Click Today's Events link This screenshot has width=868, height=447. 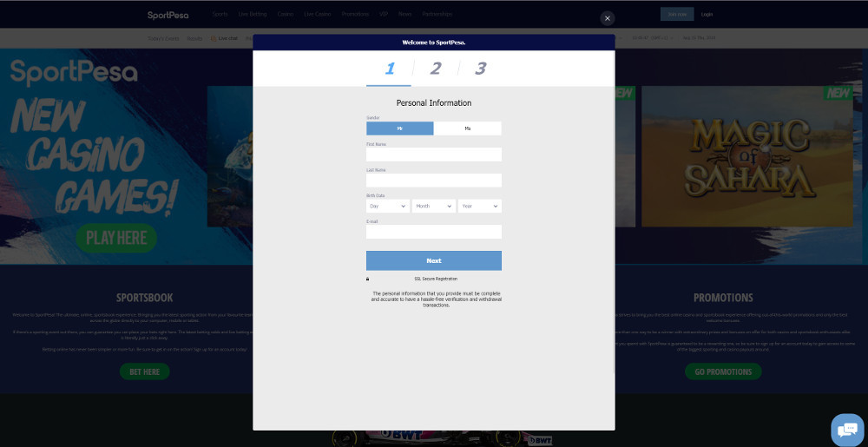pos(163,39)
